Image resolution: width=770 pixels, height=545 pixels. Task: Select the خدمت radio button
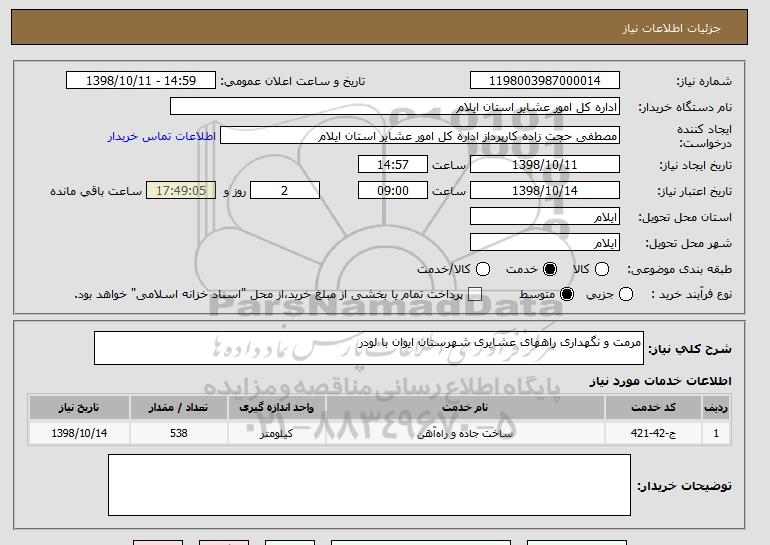pos(550,269)
